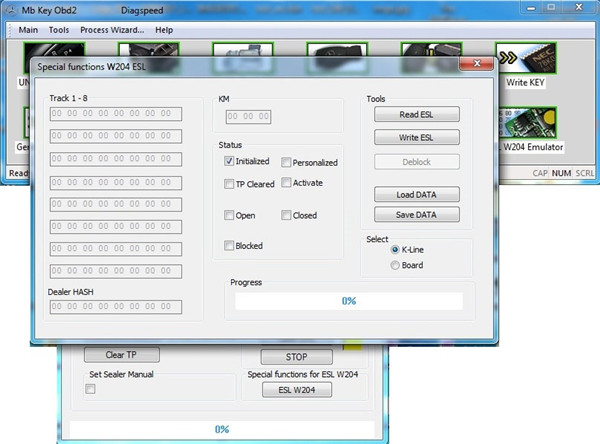This screenshot has width=600, height=444.
Task: Click the disabled Deblock button
Action: click(x=417, y=162)
